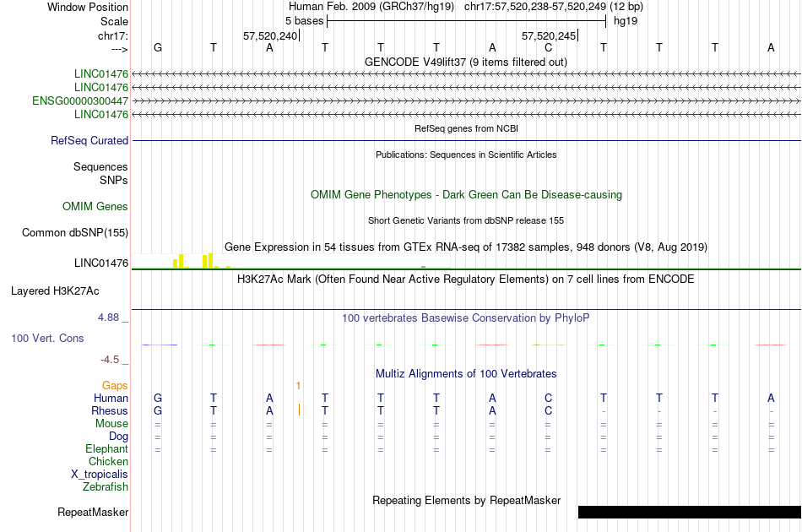Click the Sequences track label
Image resolution: width=802 pixels, height=532 pixels.
(x=100, y=166)
